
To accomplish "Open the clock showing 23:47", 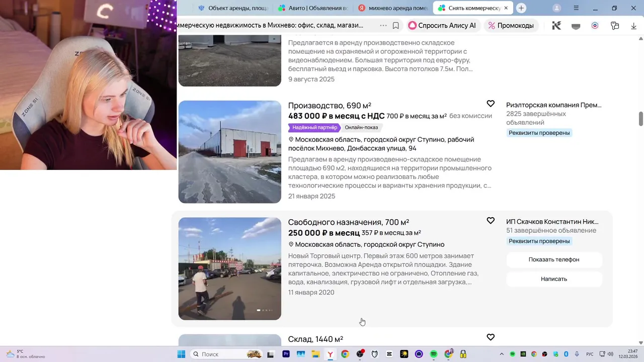I will pyautogui.click(x=628, y=354).
